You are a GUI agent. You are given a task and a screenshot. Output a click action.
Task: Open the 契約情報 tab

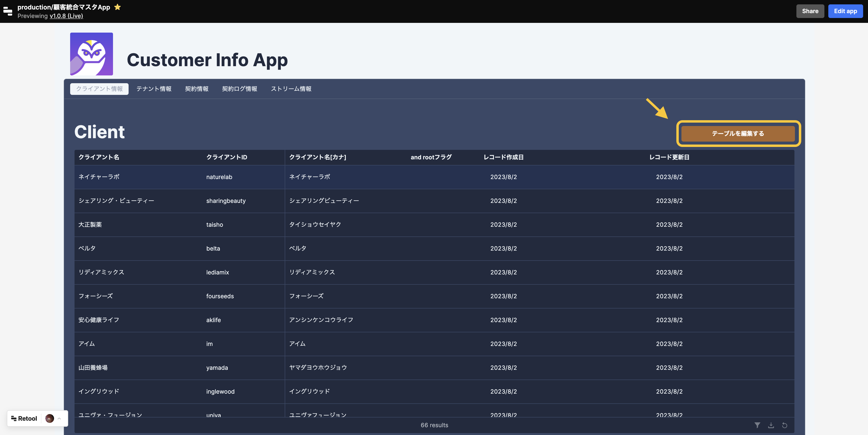coord(197,89)
